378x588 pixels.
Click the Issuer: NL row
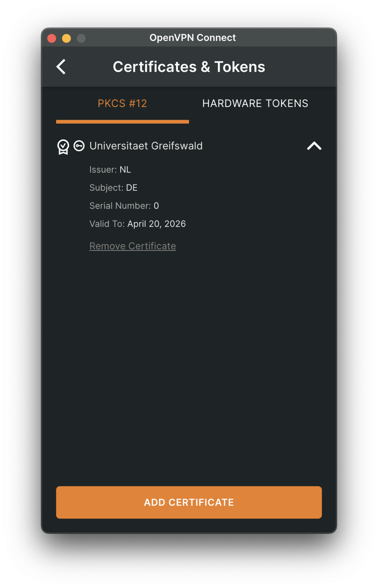(110, 170)
